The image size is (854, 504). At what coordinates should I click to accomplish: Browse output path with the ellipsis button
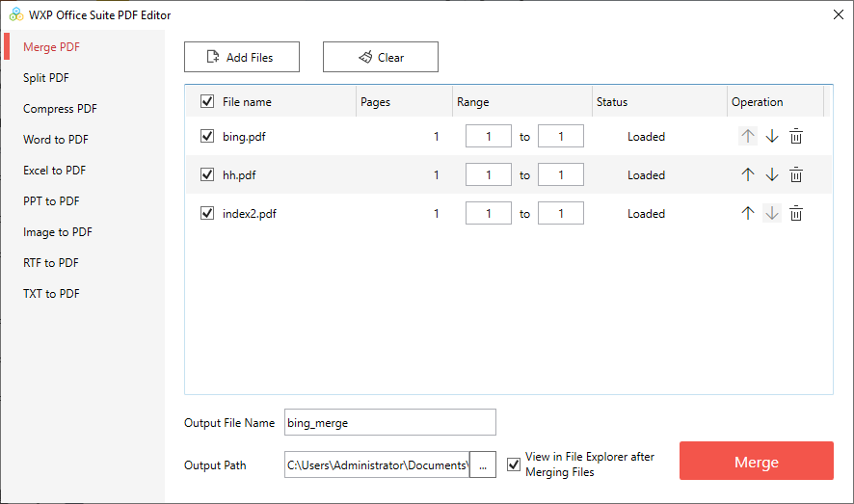pos(483,464)
